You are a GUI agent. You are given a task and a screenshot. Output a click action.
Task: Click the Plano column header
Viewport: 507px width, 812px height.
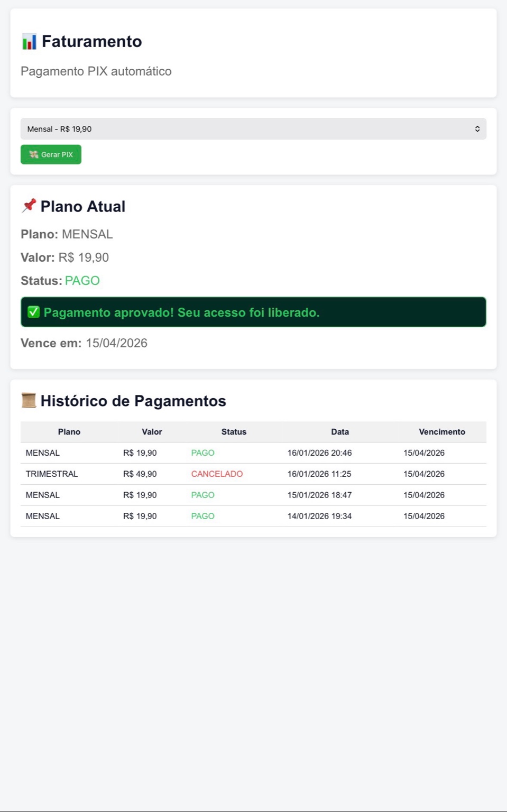(69, 432)
